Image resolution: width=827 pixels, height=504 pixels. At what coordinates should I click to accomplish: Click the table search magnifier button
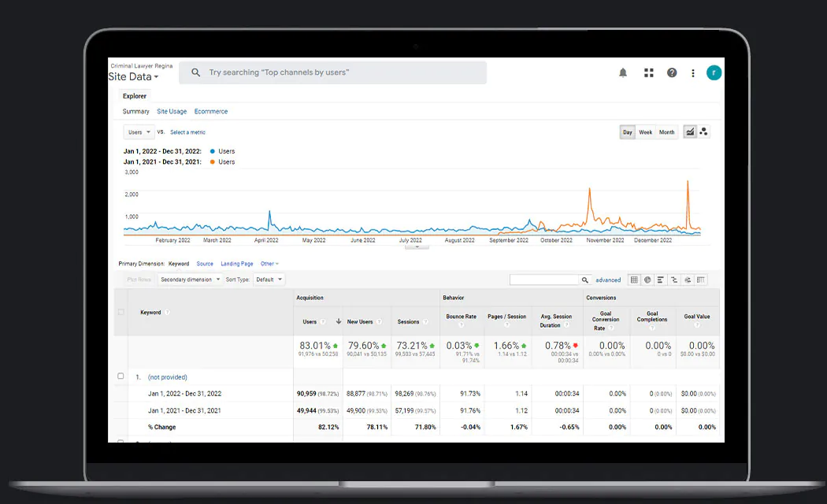tap(585, 280)
